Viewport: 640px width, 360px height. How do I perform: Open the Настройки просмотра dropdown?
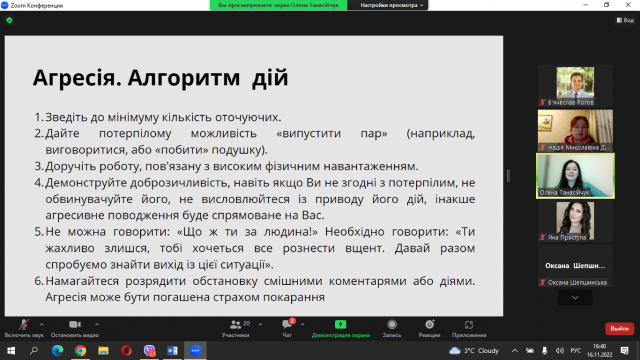(x=391, y=5)
